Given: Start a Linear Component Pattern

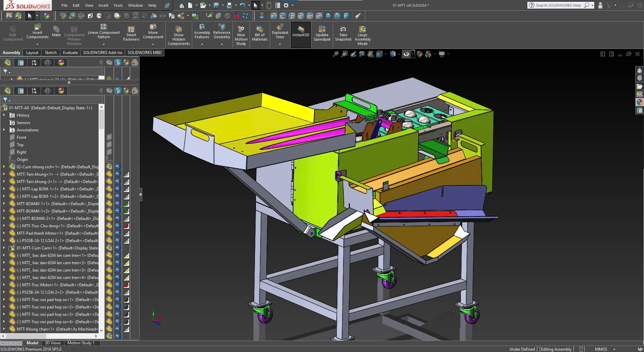Looking at the screenshot, I should (104, 31).
